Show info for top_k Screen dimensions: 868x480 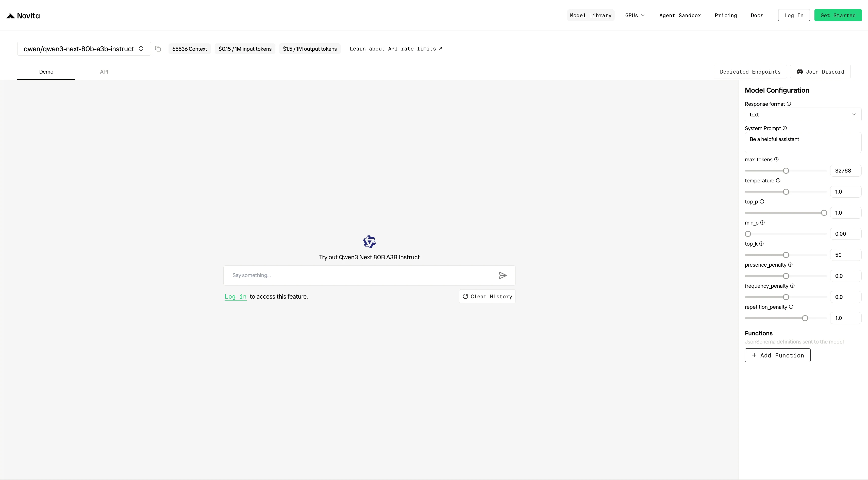tap(761, 244)
